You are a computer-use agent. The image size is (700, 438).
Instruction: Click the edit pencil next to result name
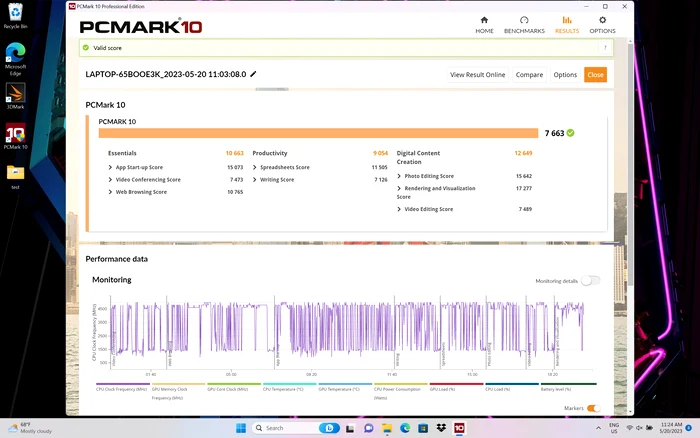click(253, 74)
